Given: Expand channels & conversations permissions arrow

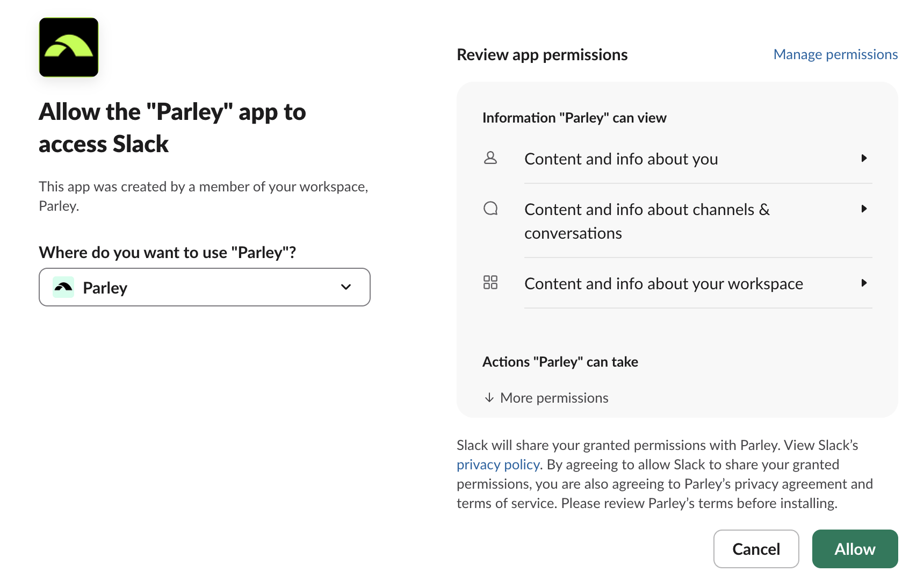Looking at the screenshot, I should (864, 209).
